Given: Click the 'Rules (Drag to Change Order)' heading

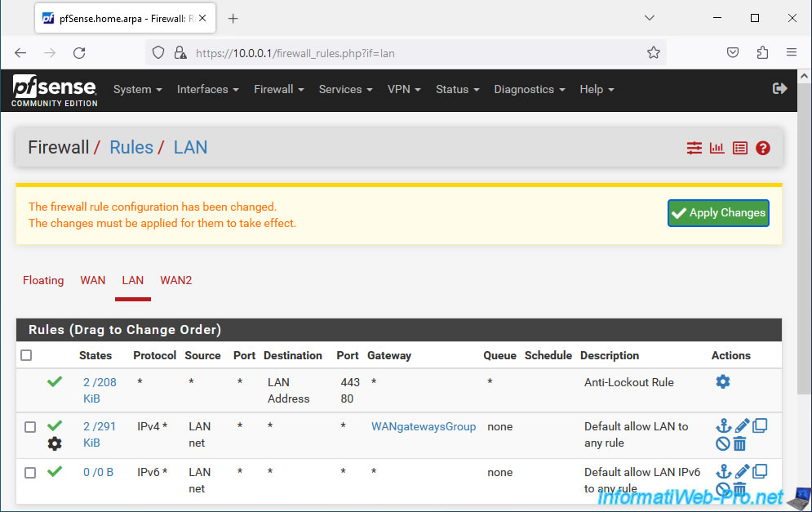Looking at the screenshot, I should [x=125, y=330].
